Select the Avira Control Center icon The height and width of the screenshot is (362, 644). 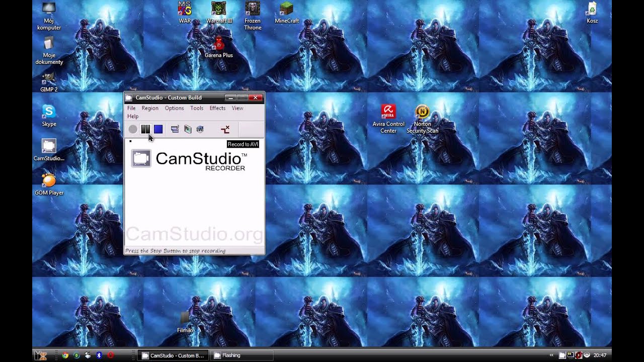[388, 119]
